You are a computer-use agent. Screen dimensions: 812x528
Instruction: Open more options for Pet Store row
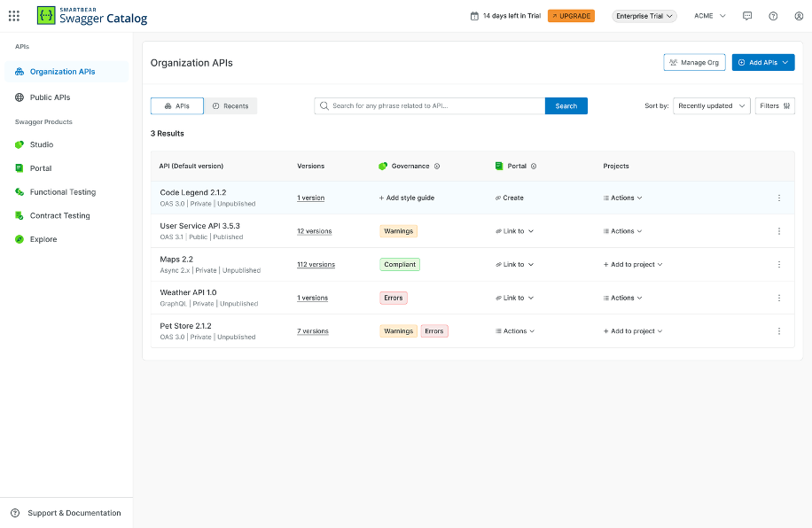click(779, 331)
